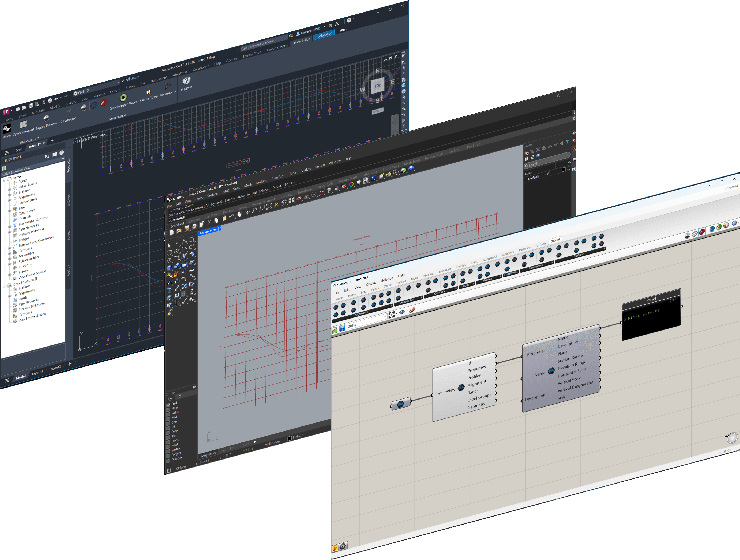Click Open Viewport icon in Civil 3D

click(23, 125)
